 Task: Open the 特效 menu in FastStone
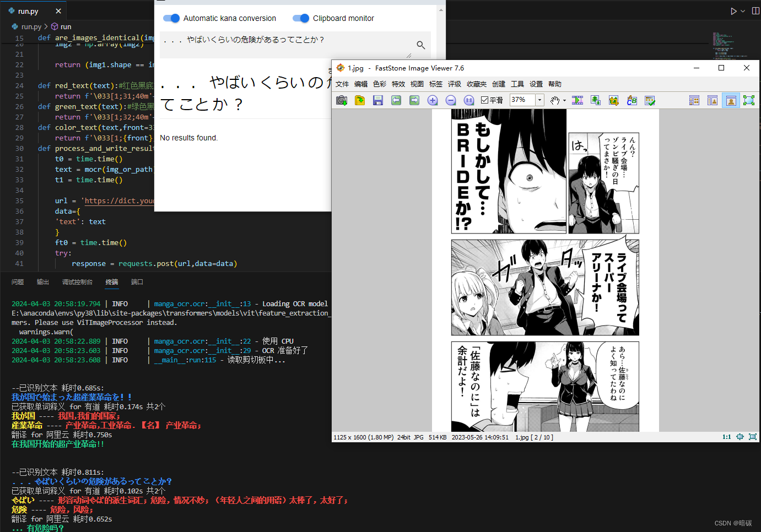(398, 84)
